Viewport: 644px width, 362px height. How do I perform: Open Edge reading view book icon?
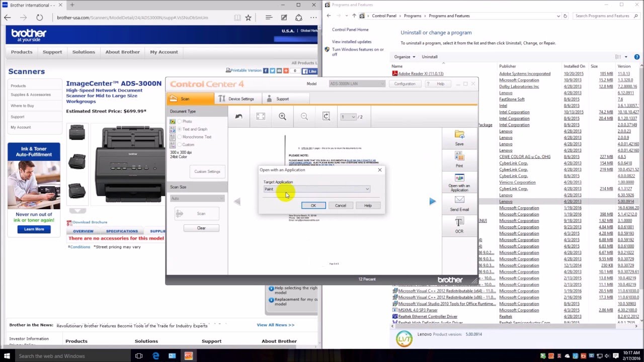[237, 18]
